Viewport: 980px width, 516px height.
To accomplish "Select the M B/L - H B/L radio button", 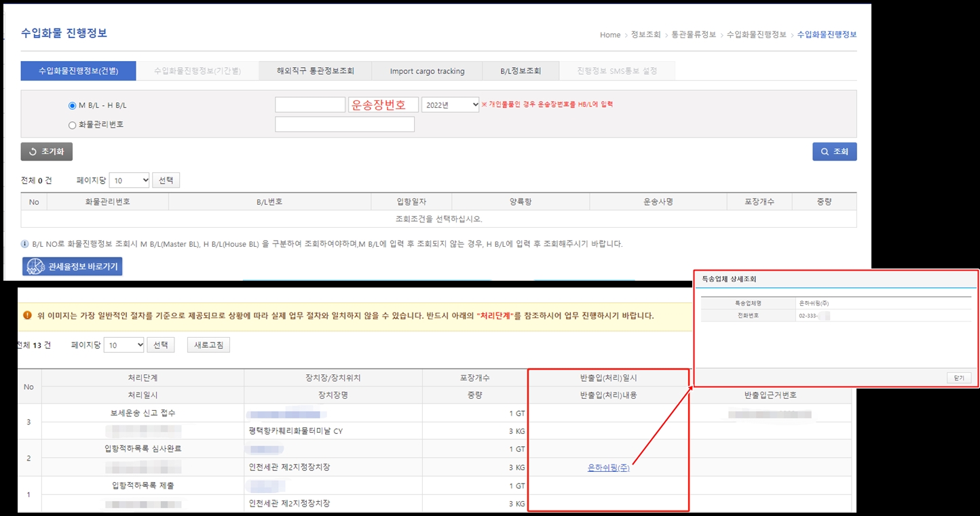I will 73,105.
